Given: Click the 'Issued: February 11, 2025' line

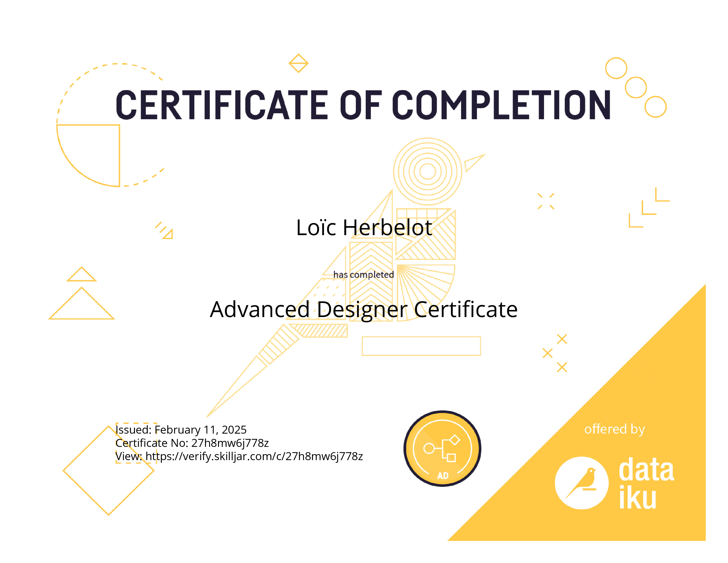Looking at the screenshot, I should [x=181, y=430].
